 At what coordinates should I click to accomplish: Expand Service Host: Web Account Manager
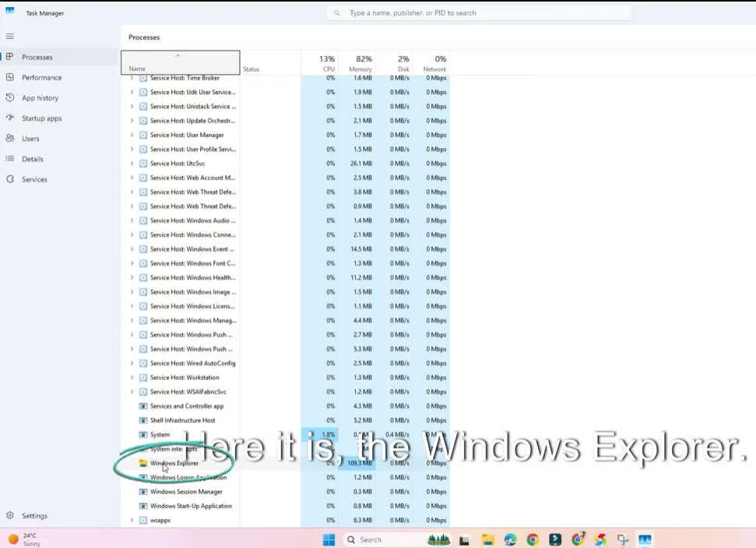pos(132,177)
